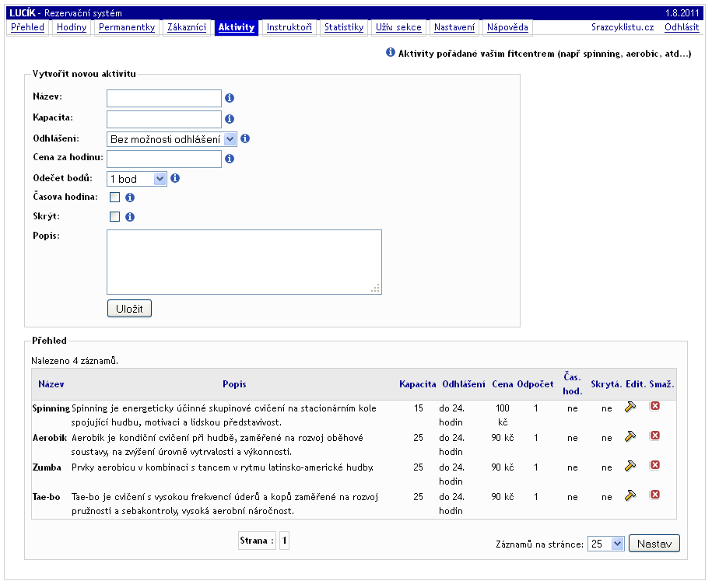
Task: Delete the Aerobik activity with red X
Action: point(654,436)
